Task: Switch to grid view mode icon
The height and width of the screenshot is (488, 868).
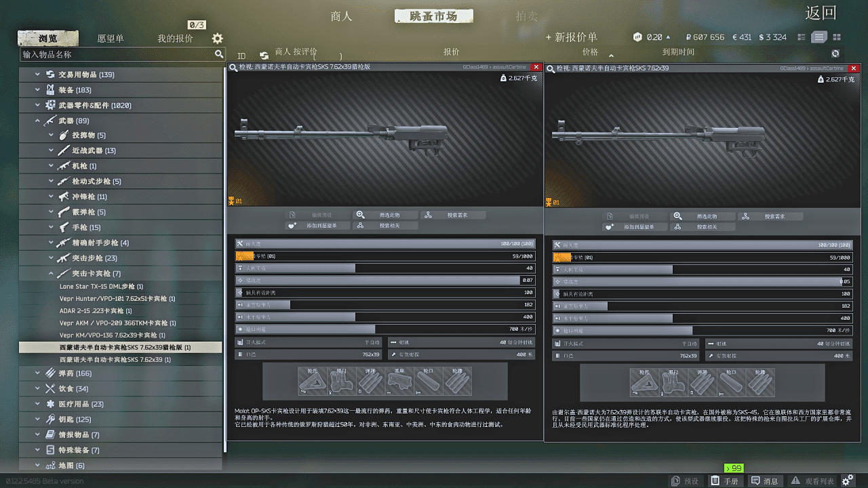Action: point(836,37)
